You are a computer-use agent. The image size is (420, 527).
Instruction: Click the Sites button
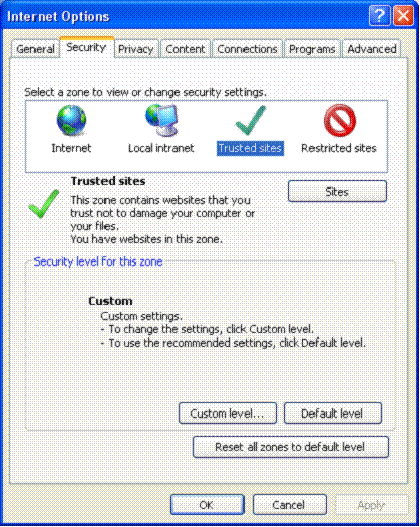pyautogui.click(x=337, y=192)
